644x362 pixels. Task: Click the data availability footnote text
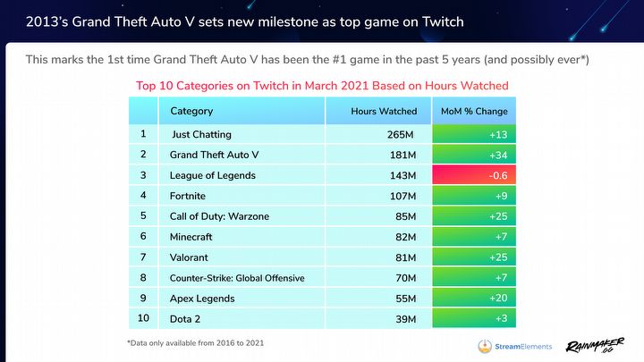pyautogui.click(x=196, y=342)
